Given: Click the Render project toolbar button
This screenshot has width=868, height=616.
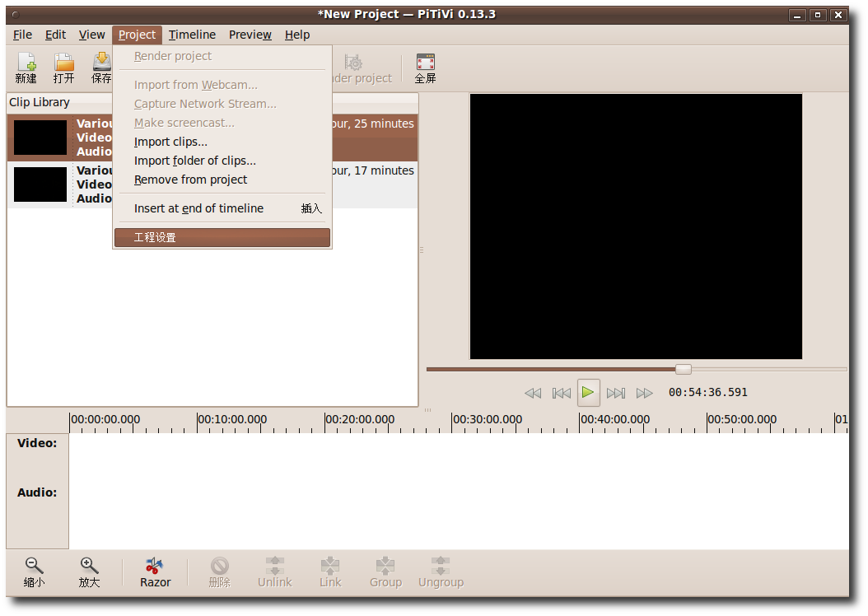Looking at the screenshot, I should [362, 68].
